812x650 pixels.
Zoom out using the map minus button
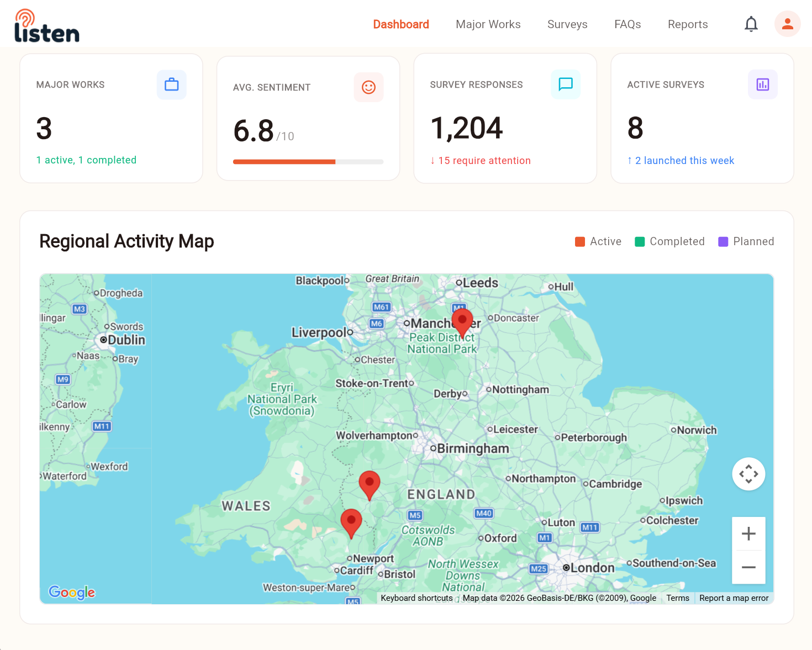[x=748, y=568]
